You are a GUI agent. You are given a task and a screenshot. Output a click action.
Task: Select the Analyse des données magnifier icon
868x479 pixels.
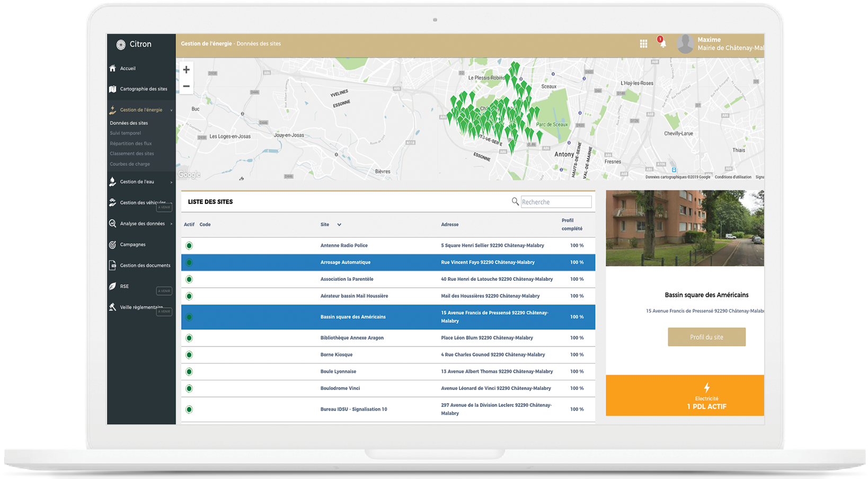112,224
